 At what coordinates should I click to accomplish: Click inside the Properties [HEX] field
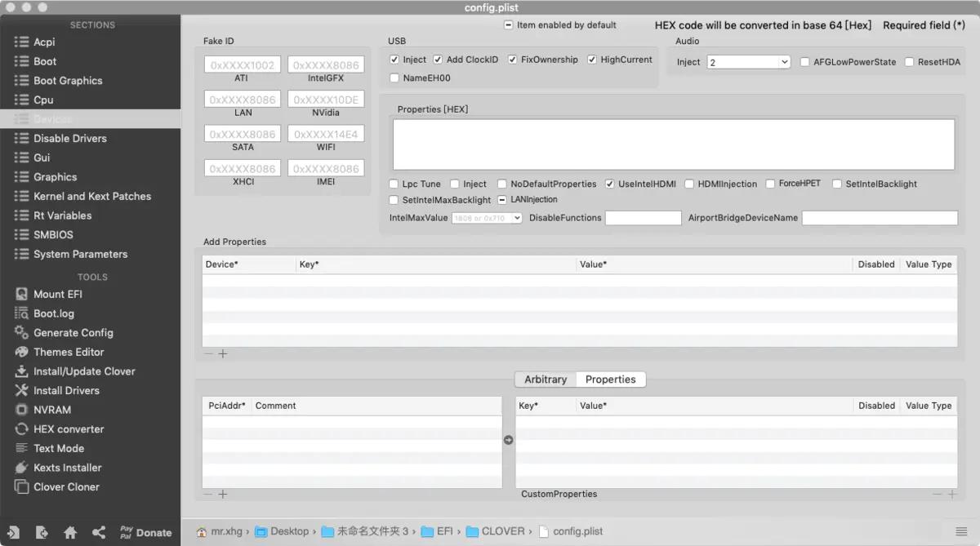(673, 143)
